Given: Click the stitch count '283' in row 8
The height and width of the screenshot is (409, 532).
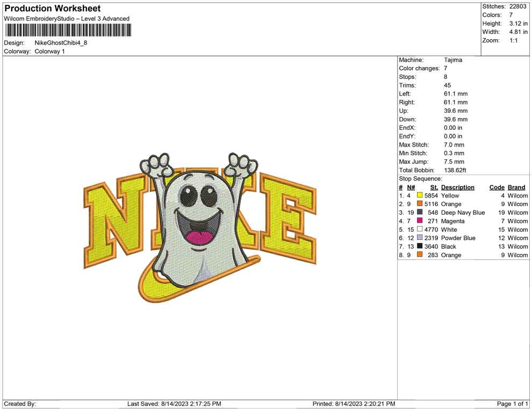Looking at the screenshot, I should tap(433, 255).
